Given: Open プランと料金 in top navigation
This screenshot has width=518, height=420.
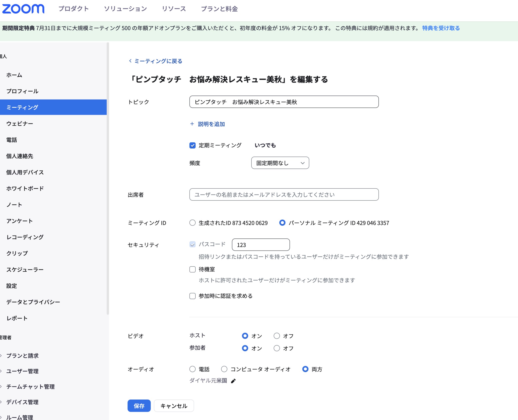Looking at the screenshot, I should pyautogui.click(x=219, y=9).
